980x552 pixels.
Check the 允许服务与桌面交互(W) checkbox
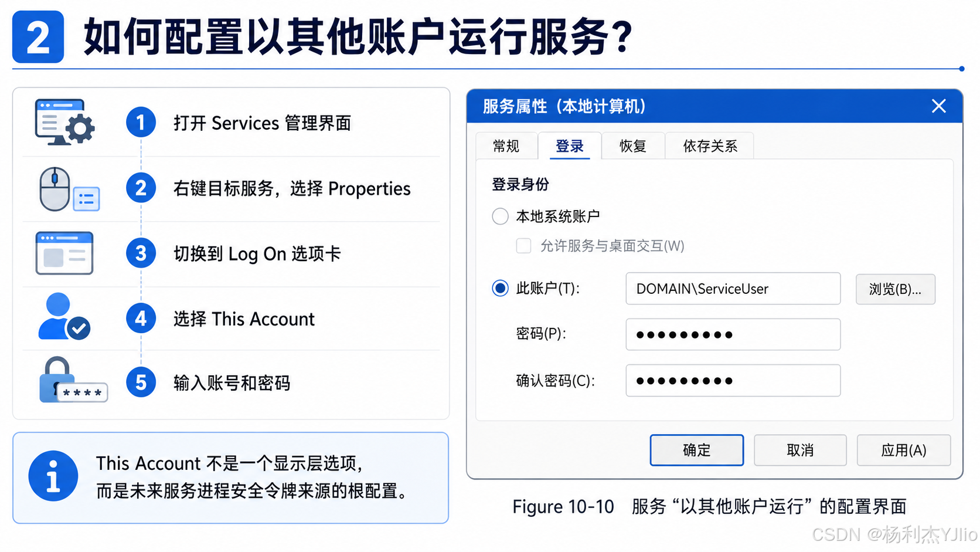(523, 245)
